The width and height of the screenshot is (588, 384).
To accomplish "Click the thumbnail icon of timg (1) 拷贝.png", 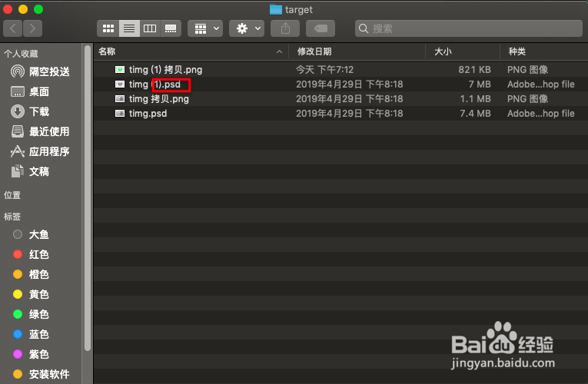I will click(x=120, y=70).
